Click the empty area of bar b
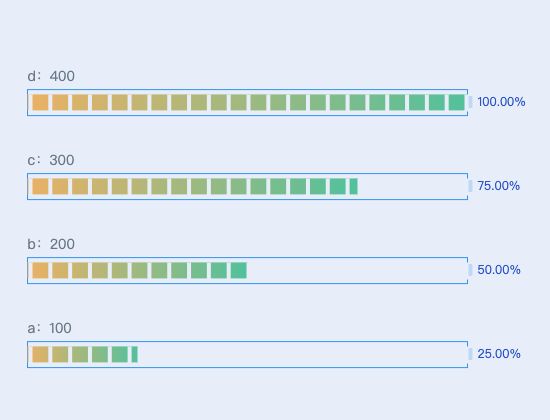 357,271
